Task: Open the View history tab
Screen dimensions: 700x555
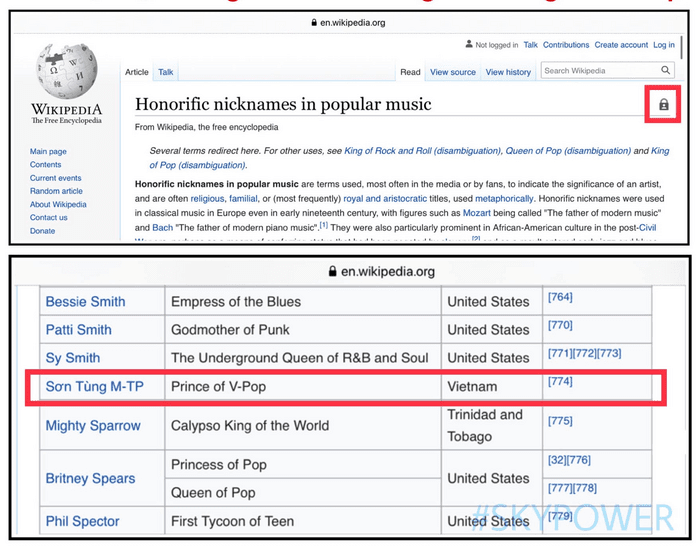Action: pos(508,72)
